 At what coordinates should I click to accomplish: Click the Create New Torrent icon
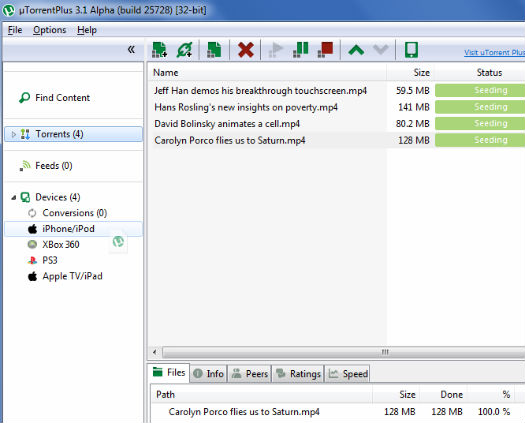click(x=214, y=50)
